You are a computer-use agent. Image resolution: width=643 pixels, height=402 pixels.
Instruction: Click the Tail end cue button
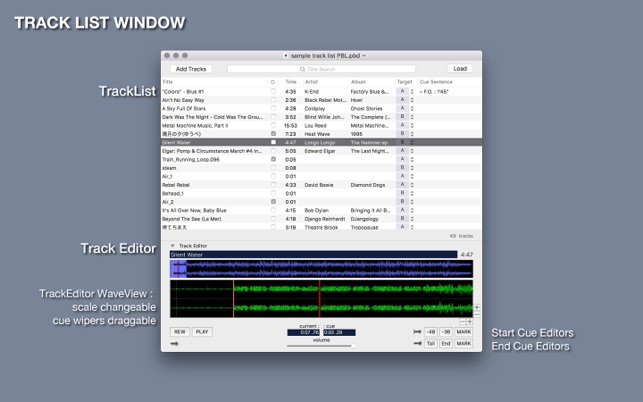point(430,343)
